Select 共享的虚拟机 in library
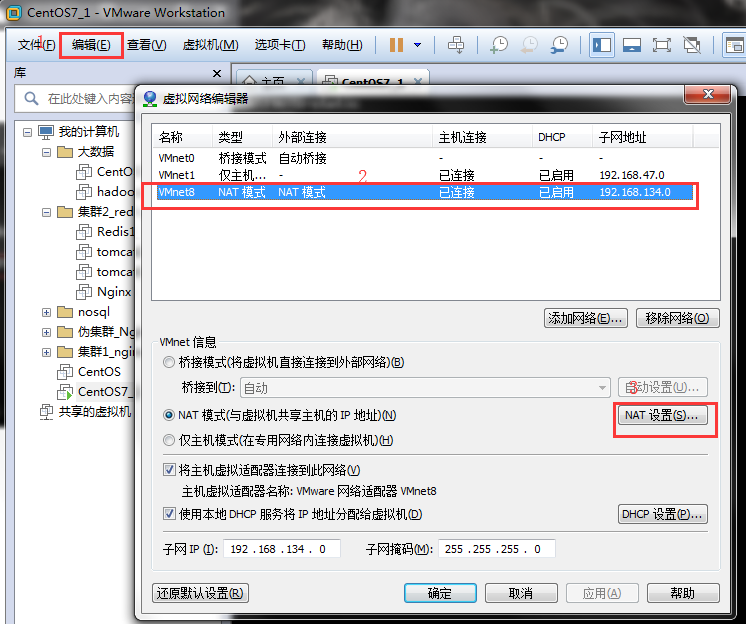The image size is (746, 624). (x=86, y=411)
